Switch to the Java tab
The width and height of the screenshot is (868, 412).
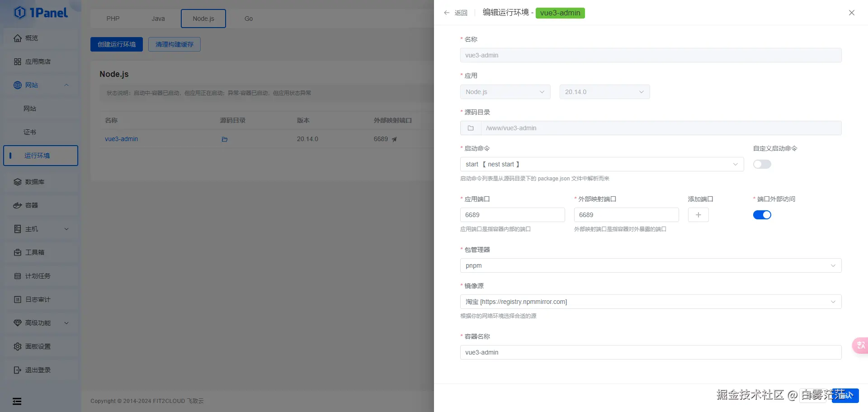(158, 19)
